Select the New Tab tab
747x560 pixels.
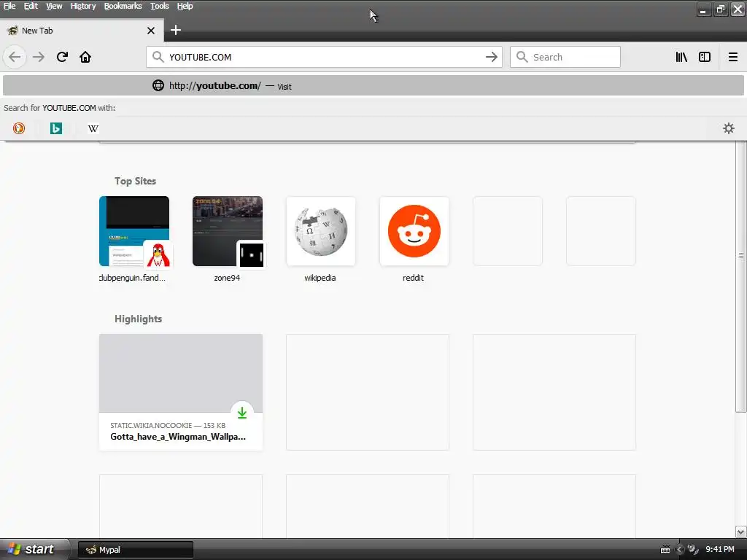click(82, 31)
